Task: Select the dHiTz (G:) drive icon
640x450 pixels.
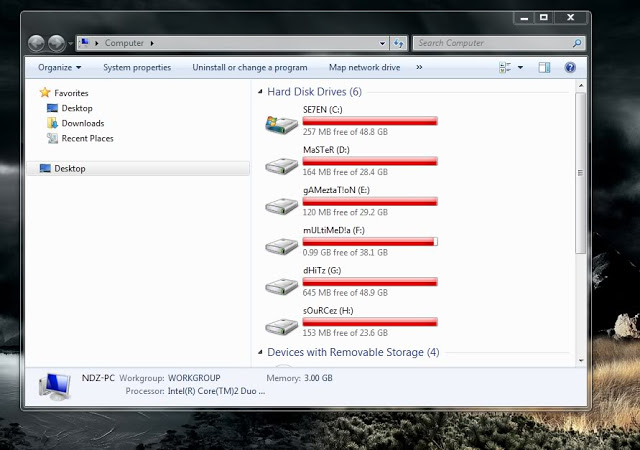Action: pyautogui.click(x=281, y=286)
